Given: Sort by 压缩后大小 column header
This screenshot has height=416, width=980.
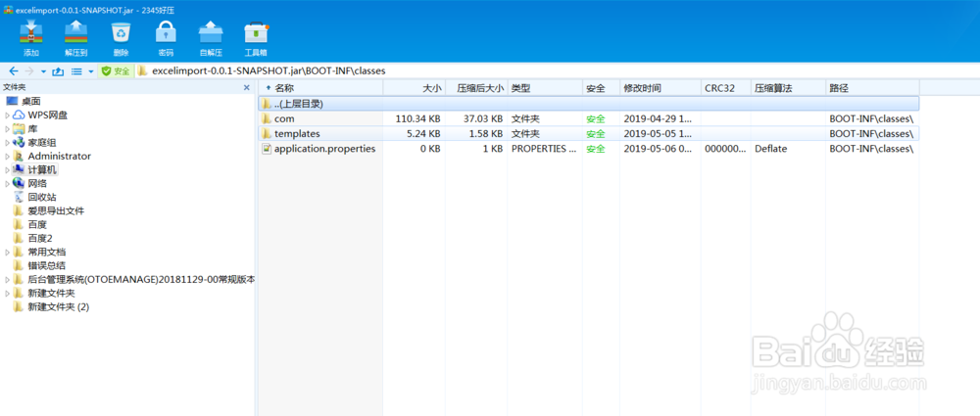Looking at the screenshot, I should (476, 89).
